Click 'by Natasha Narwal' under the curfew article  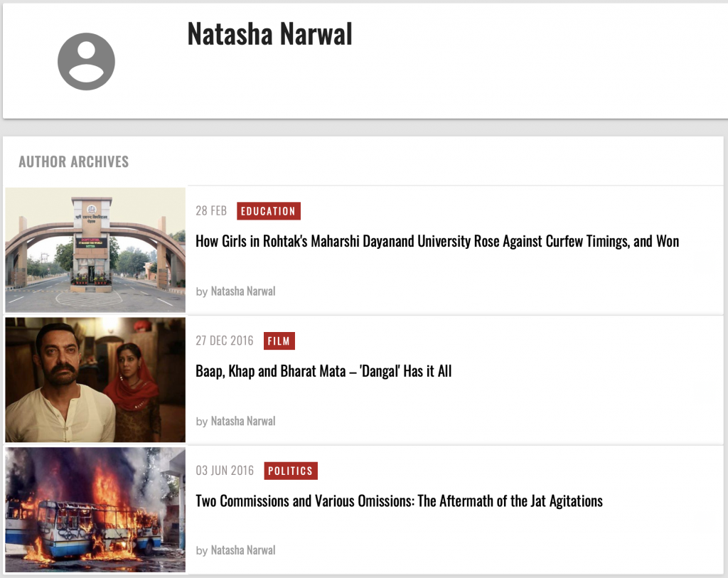235,291
